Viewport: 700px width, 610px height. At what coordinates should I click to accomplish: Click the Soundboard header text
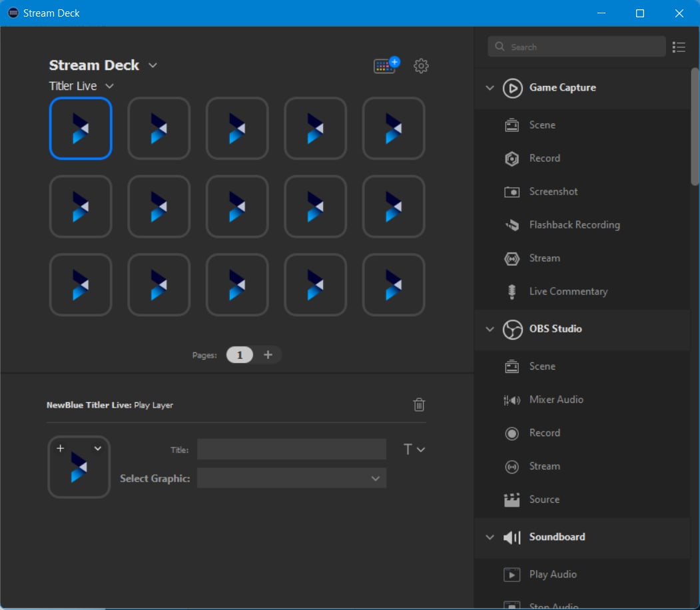coord(557,537)
